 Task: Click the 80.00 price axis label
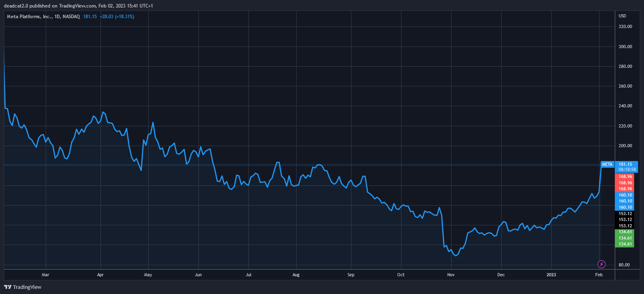point(624,265)
